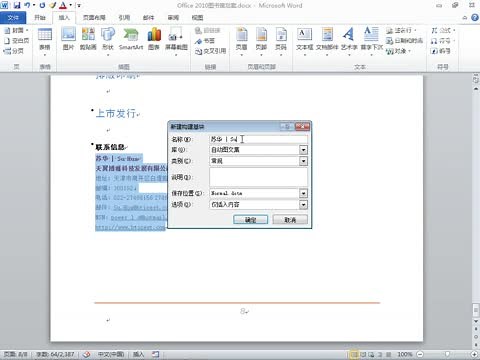Insert WordArt (艺术字)
The height and width of the screenshot is (360, 480).
click(349, 41)
